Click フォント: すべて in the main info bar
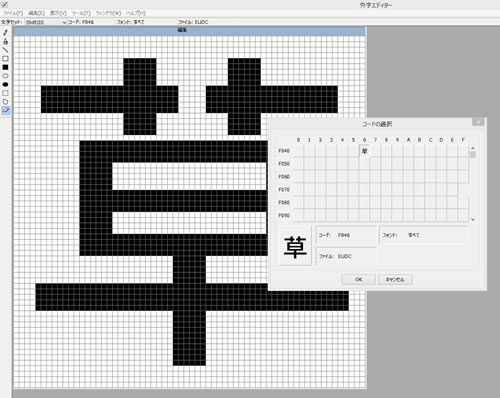The width and height of the screenshot is (500, 398). tap(130, 22)
